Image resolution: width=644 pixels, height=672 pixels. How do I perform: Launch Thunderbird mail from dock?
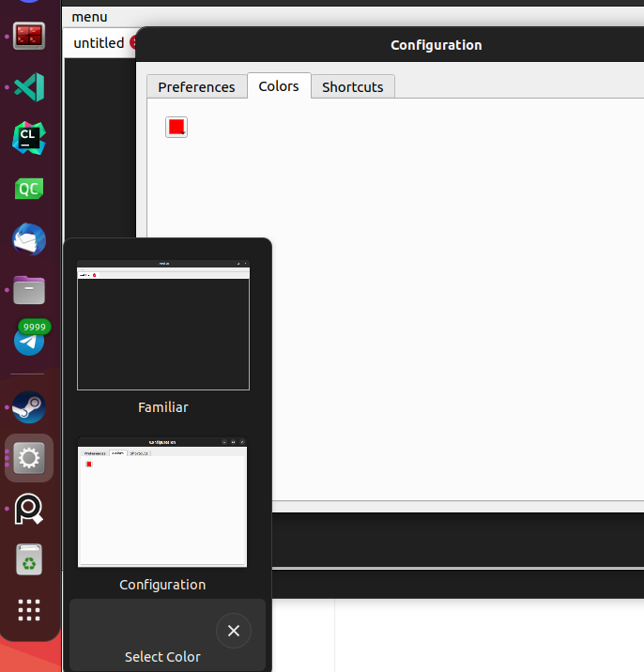(x=29, y=239)
